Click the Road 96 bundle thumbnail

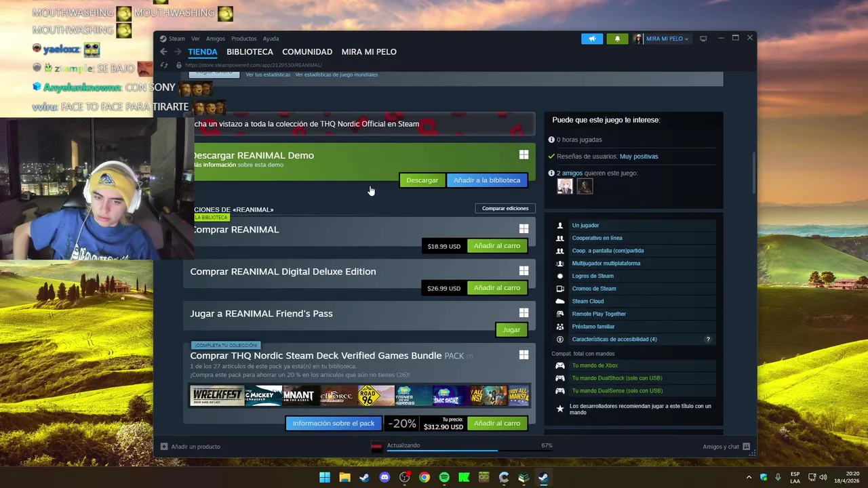376,396
